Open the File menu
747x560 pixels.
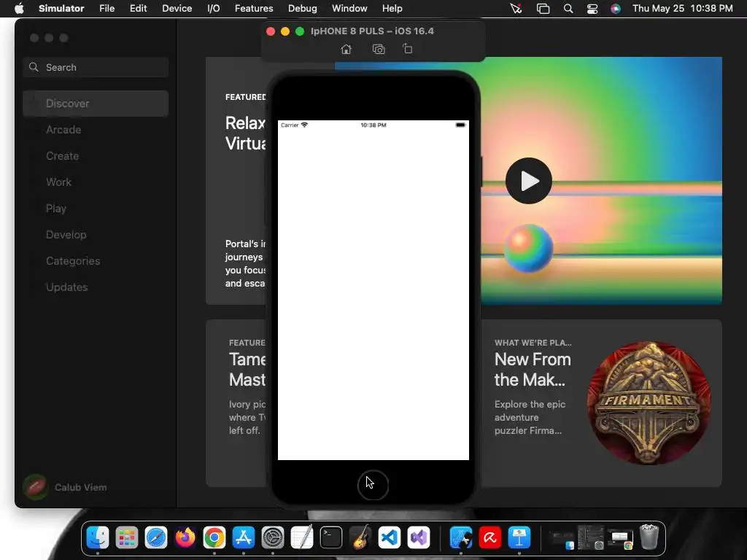pos(107,8)
